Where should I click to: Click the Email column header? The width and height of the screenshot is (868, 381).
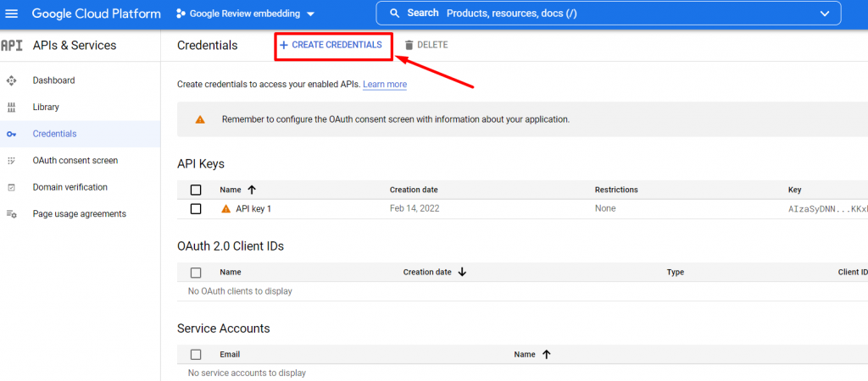point(230,355)
